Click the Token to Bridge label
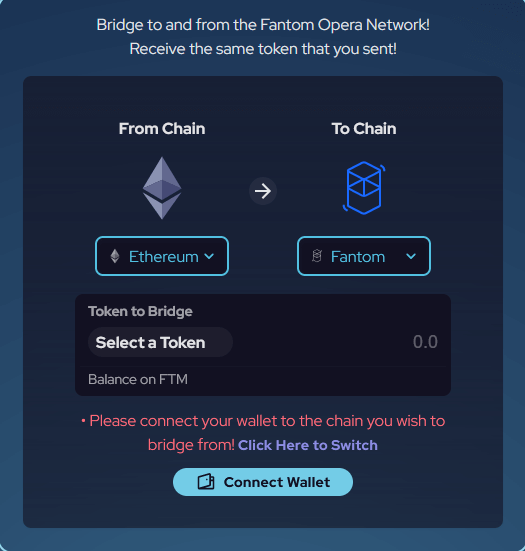The height and width of the screenshot is (551, 525). (140, 312)
